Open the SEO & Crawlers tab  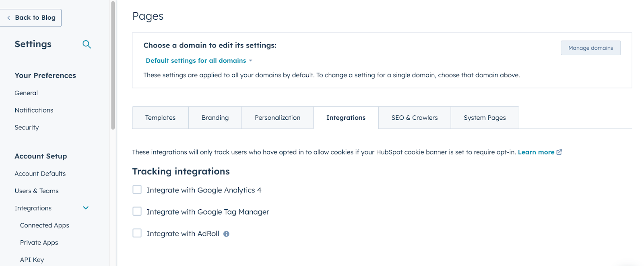(414, 118)
